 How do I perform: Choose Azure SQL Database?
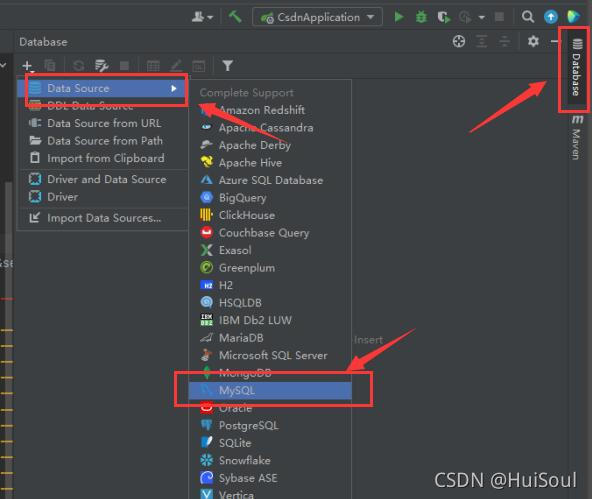(x=270, y=180)
